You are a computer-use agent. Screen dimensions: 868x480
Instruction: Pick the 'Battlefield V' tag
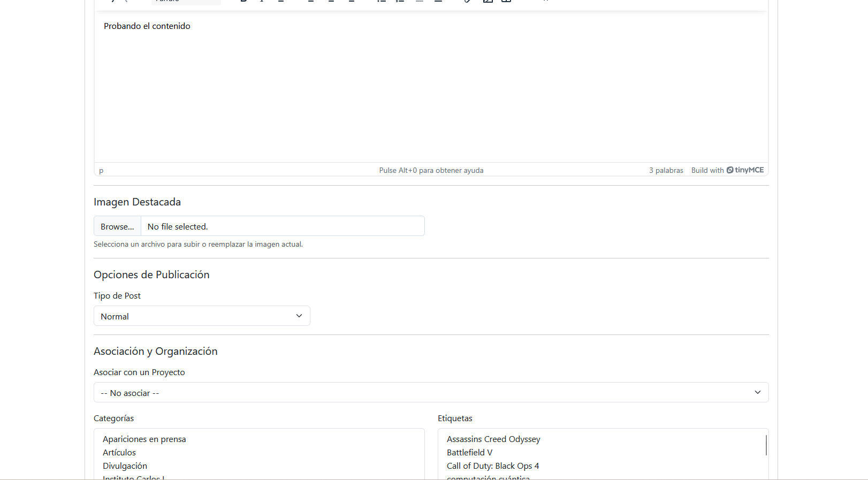[x=469, y=453]
